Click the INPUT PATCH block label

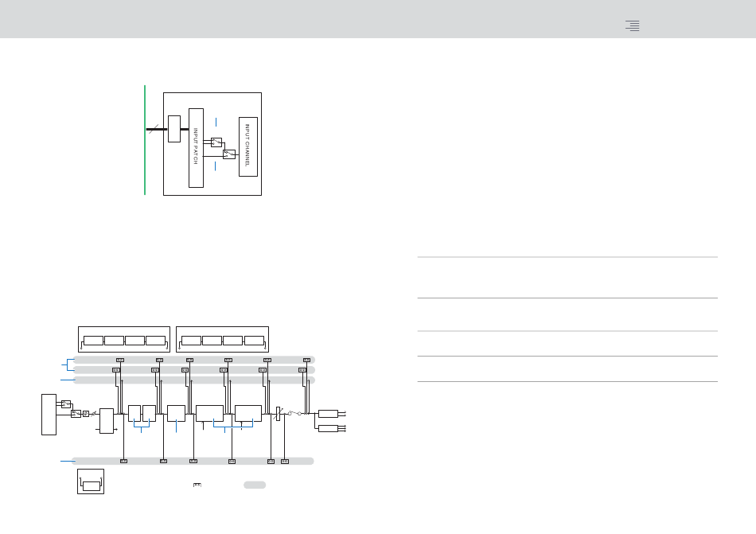click(196, 146)
